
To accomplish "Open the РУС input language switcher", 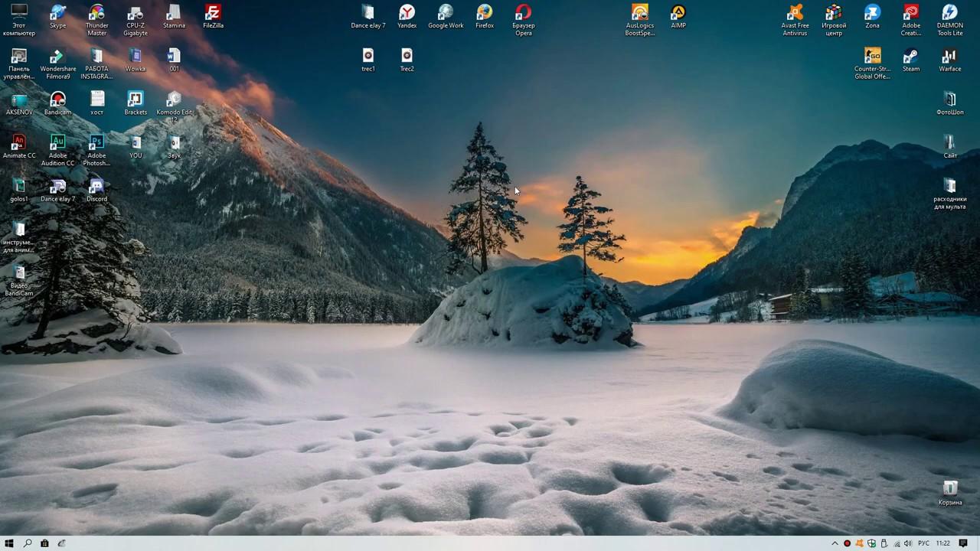I will (923, 543).
